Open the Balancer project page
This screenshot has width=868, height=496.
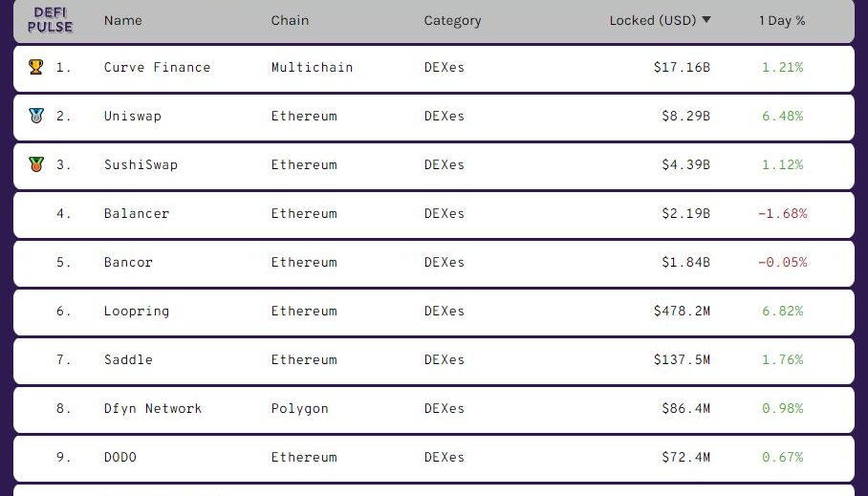click(136, 213)
